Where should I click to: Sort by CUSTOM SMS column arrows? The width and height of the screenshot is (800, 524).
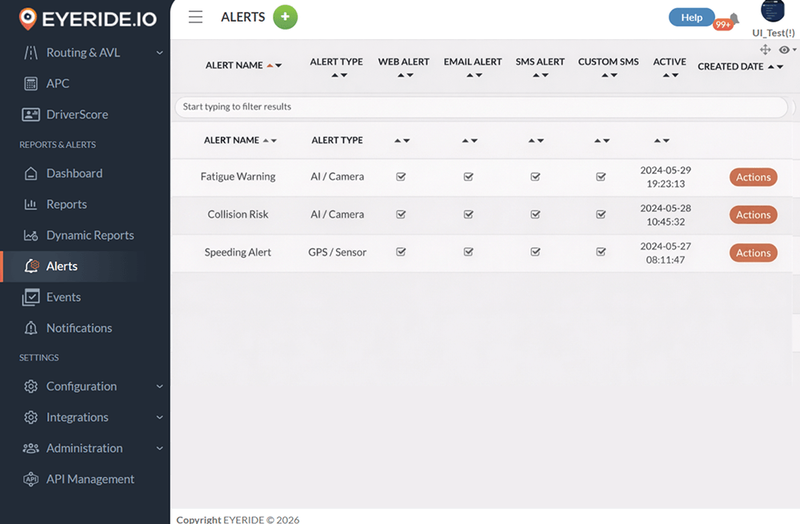pyautogui.click(x=609, y=76)
